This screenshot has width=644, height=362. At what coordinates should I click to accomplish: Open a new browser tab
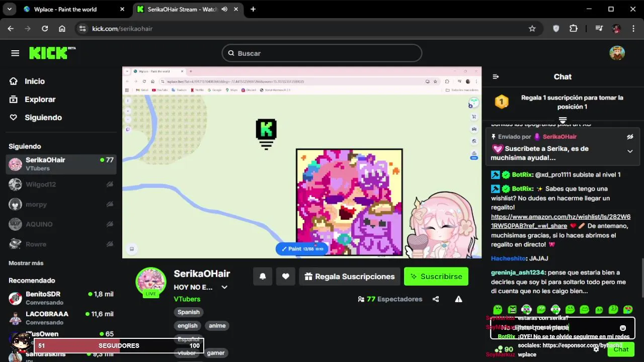[x=253, y=9]
